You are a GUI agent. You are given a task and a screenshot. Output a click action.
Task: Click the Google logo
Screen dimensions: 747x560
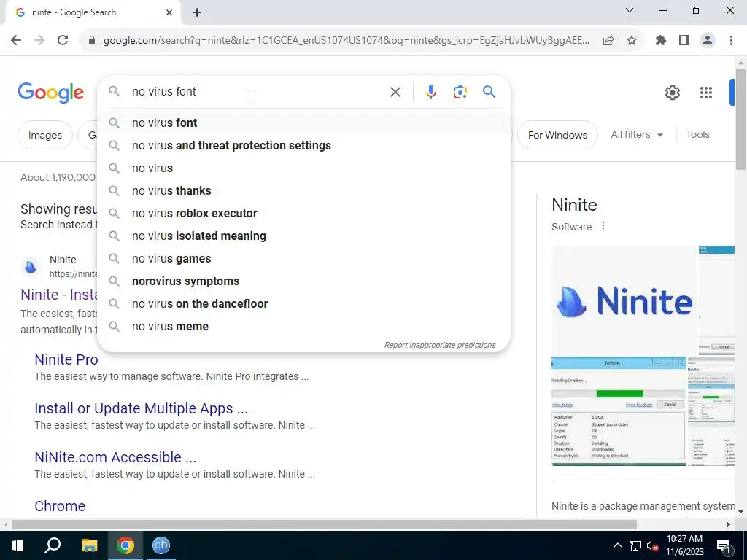50,93
